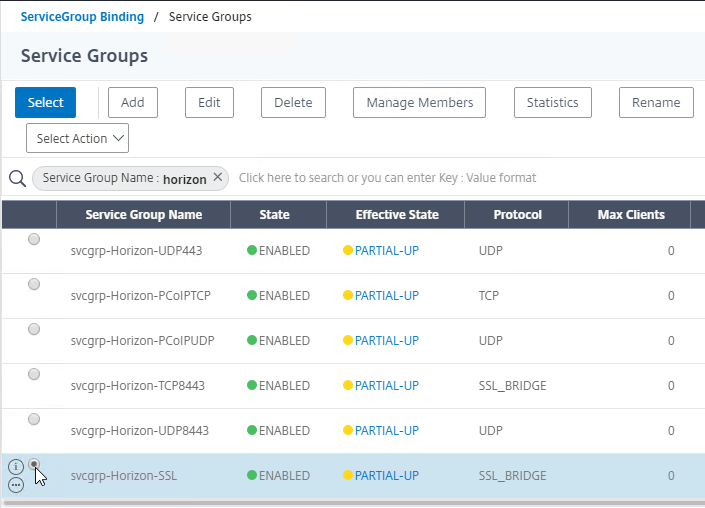Image resolution: width=705 pixels, height=508 pixels.
Task: Sort by Max Clients column header
Action: tap(631, 214)
